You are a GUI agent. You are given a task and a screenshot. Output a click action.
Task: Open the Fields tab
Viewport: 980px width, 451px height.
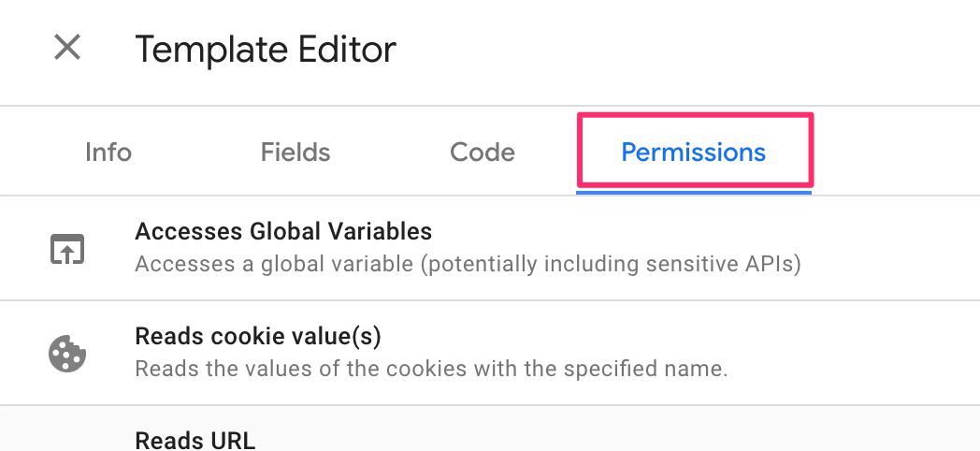(x=295, y=152)
